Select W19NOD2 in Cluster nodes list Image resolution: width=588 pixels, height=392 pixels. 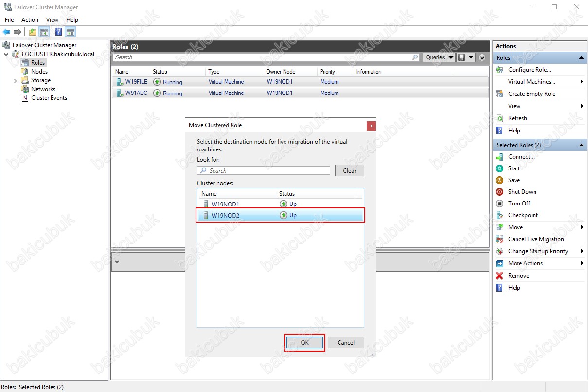pos(281,215)
